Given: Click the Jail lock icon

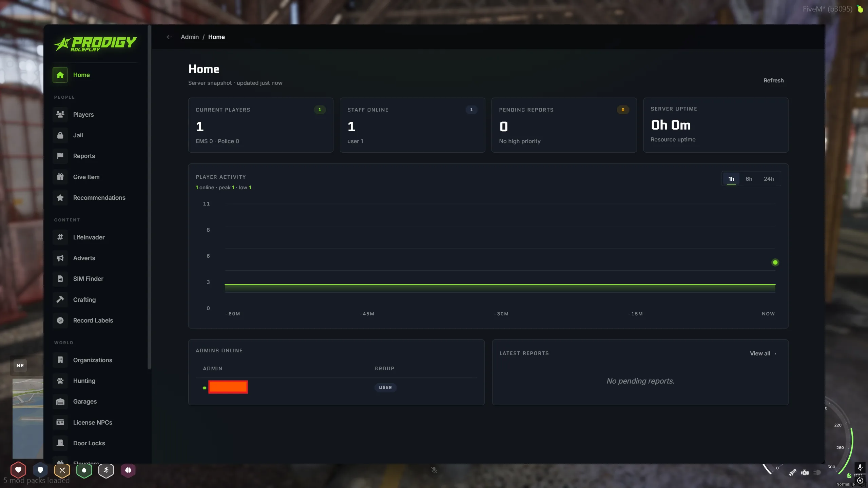Looking at the screenshot, I should [x=60, y=135].
